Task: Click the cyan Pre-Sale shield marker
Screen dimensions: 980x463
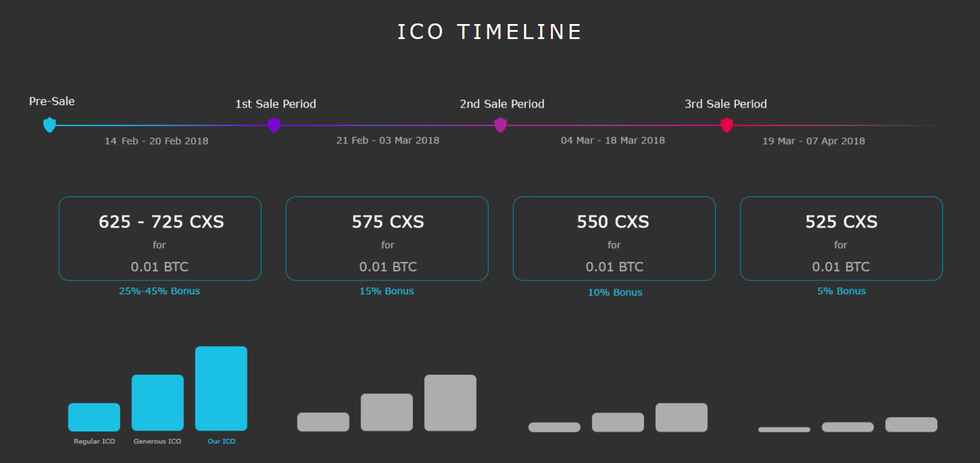Action: tap(50, 125)
